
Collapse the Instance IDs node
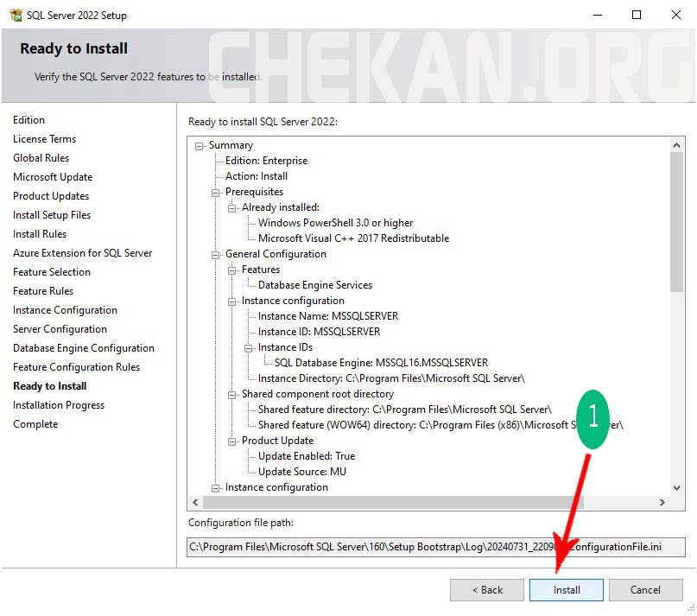pyautogui.click(x=249, y=348)
